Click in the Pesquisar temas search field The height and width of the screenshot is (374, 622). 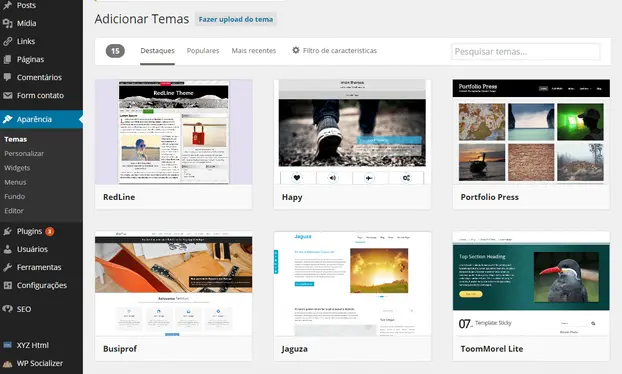[526, 52]
